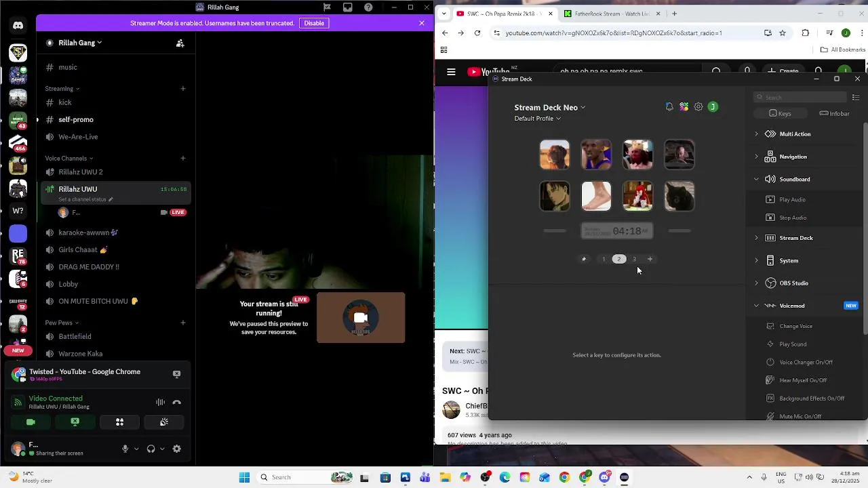Image resolution: width=868 pixels, height=488 pixels.
Task: Disable Discord Streamer Mode
Action: [314, 23]
